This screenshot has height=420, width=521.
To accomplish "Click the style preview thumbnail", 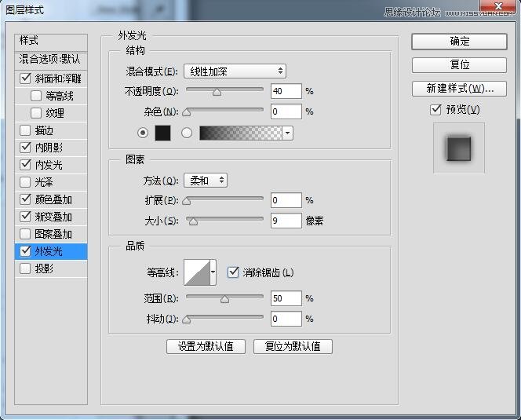I will 459,148.
